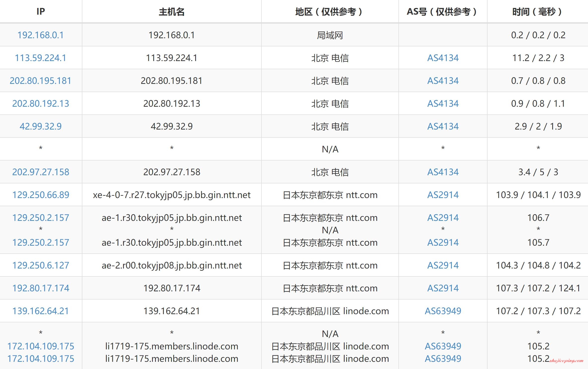Open the 129.250.66.89 IP link

tap(40, 195)
